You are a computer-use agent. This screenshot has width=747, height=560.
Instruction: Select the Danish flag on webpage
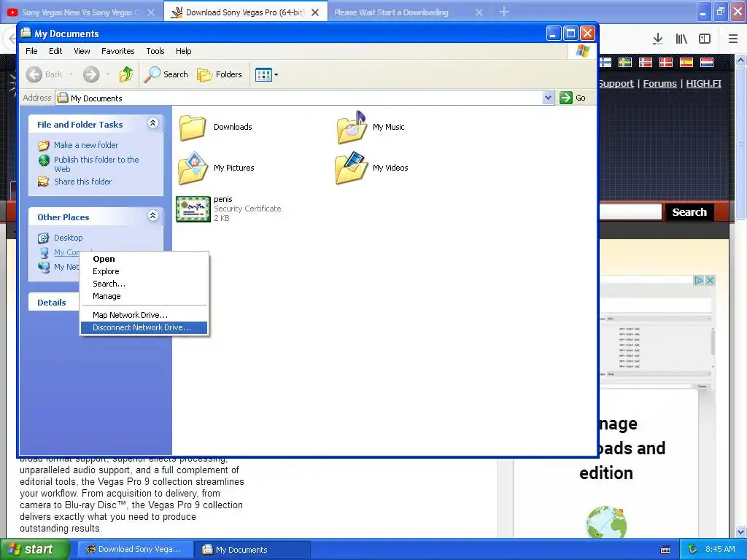pyautogui.click(x=665, y=62)
